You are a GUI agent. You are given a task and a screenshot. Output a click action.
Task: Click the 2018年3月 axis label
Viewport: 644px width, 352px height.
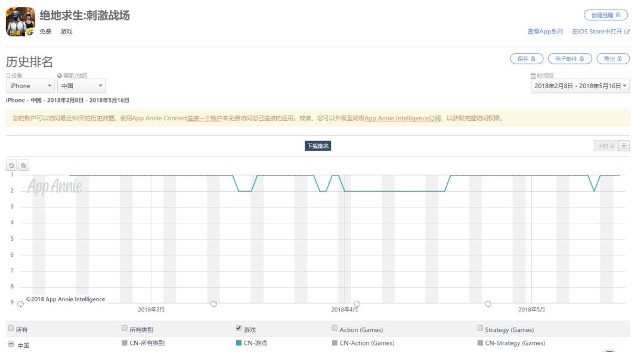pyautogui.click(x=151, y=310)
